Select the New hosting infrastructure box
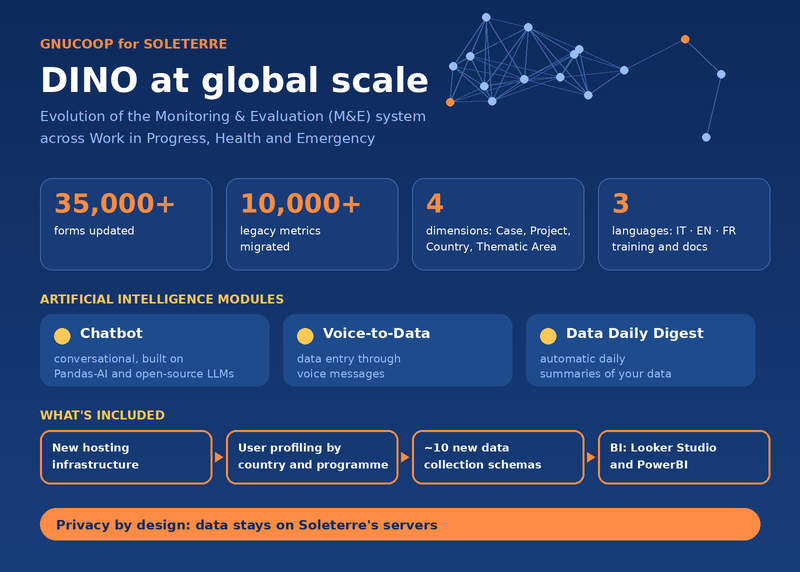The width and height of the screenshot is (800, 572). coord(126,457)
